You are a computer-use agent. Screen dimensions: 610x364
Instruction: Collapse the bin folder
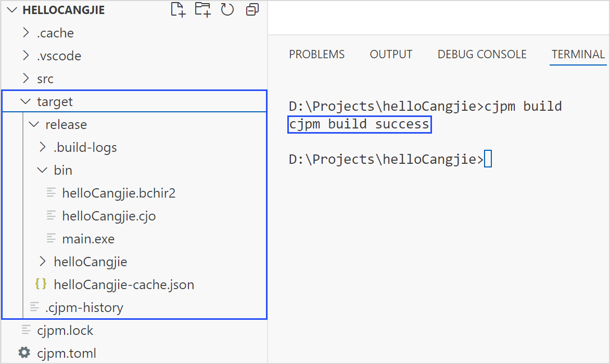42,170
